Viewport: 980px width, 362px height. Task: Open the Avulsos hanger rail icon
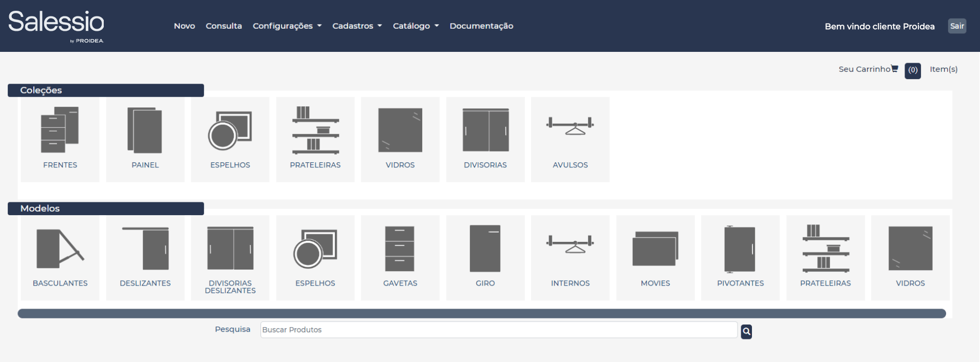pyautogui.click(x=570, y=126)
